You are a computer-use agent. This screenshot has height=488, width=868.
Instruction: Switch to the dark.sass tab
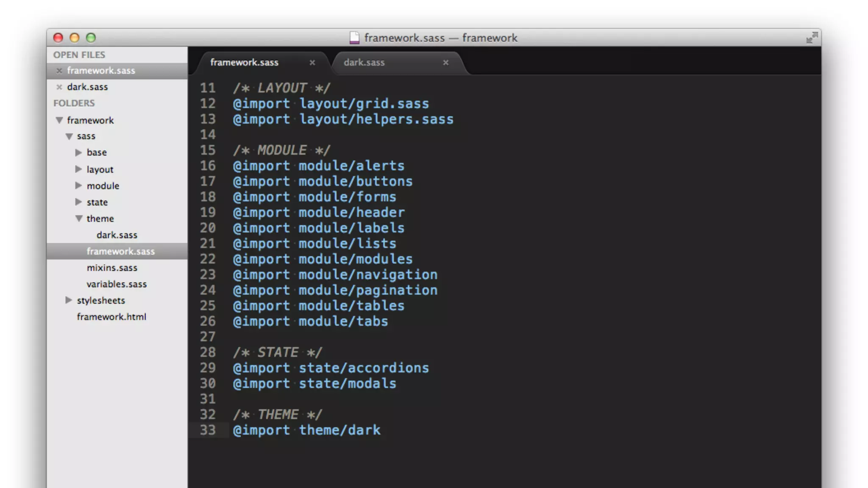pyautogui.click(x=364, y=63)
